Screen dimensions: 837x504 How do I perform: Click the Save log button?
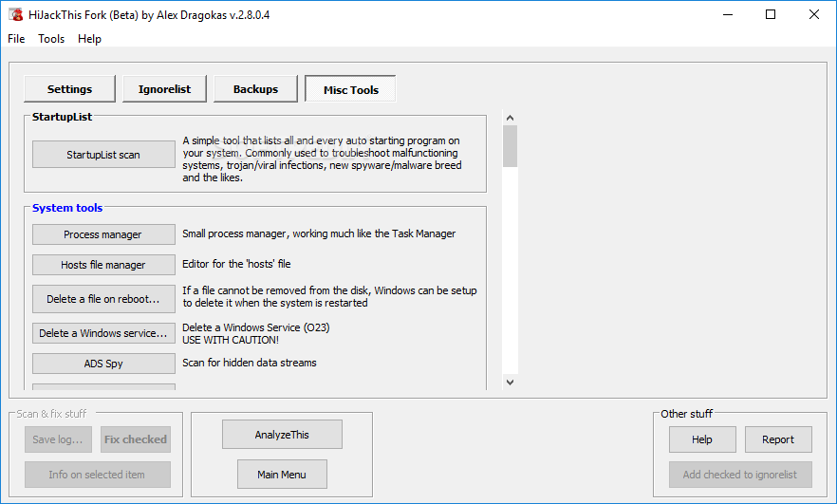(x=58, y=439)
